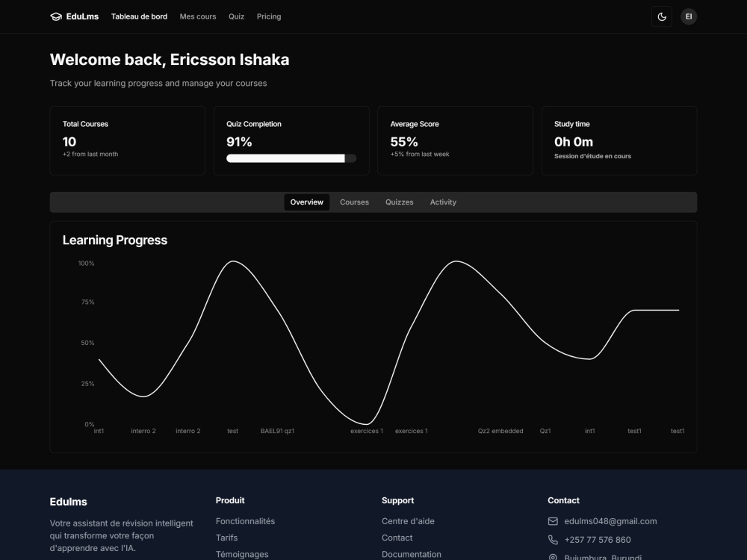The image size is (747, 560).
Task: Click the Average Score card
Action: (455, 141)
